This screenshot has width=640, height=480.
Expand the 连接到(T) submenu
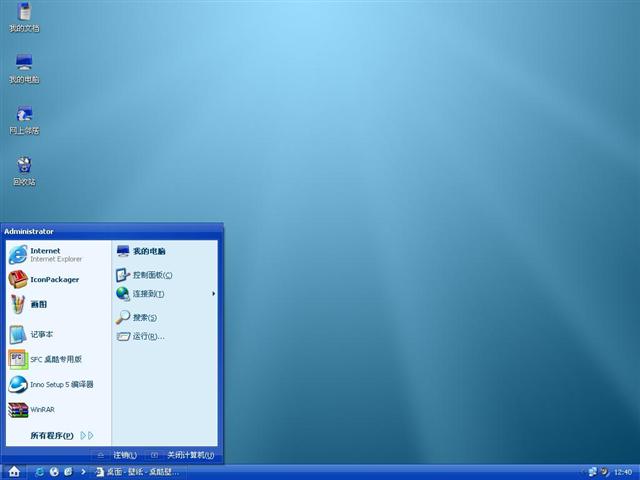164,294
